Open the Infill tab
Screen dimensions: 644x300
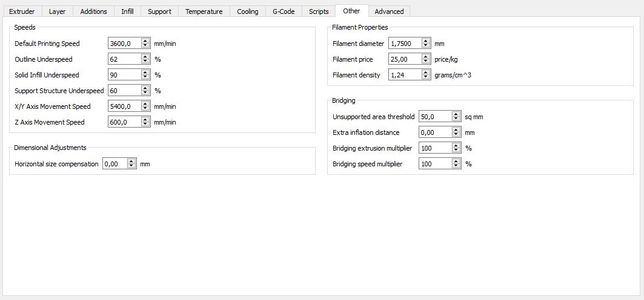click(x=127, y=11)
